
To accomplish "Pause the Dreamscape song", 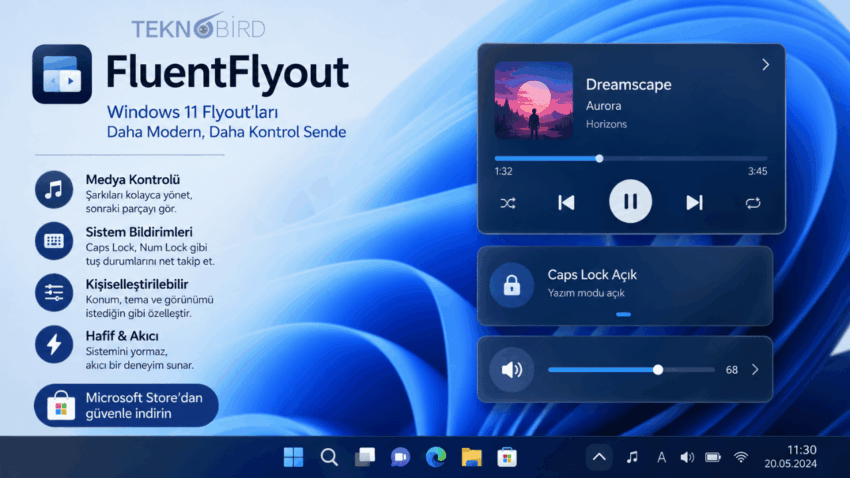I will [630, 202].
